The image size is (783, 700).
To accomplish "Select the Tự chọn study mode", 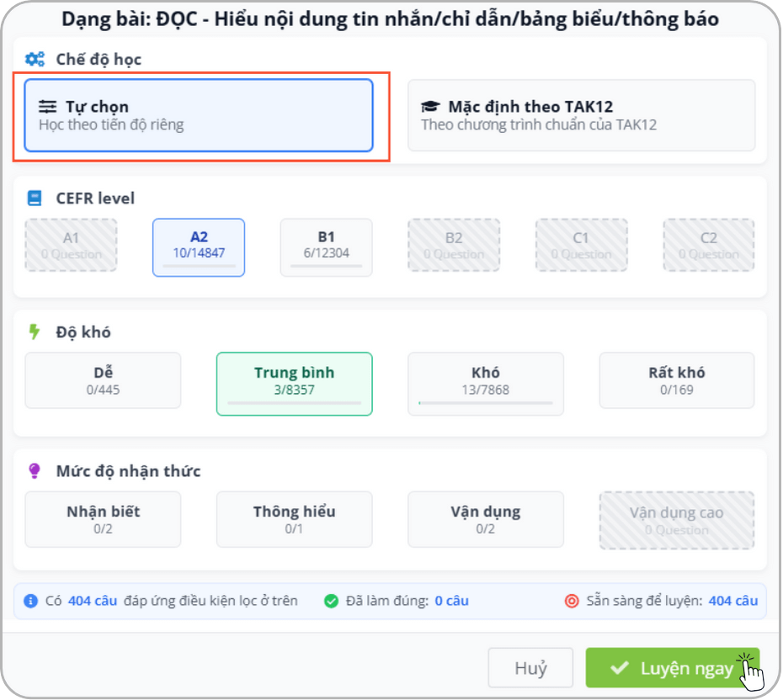I will click(199, 115).
